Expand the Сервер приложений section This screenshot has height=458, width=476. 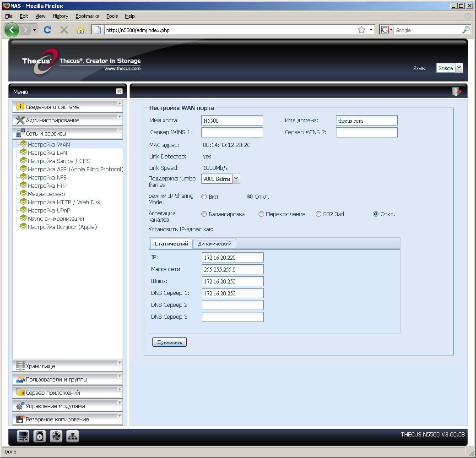[68, 393]
